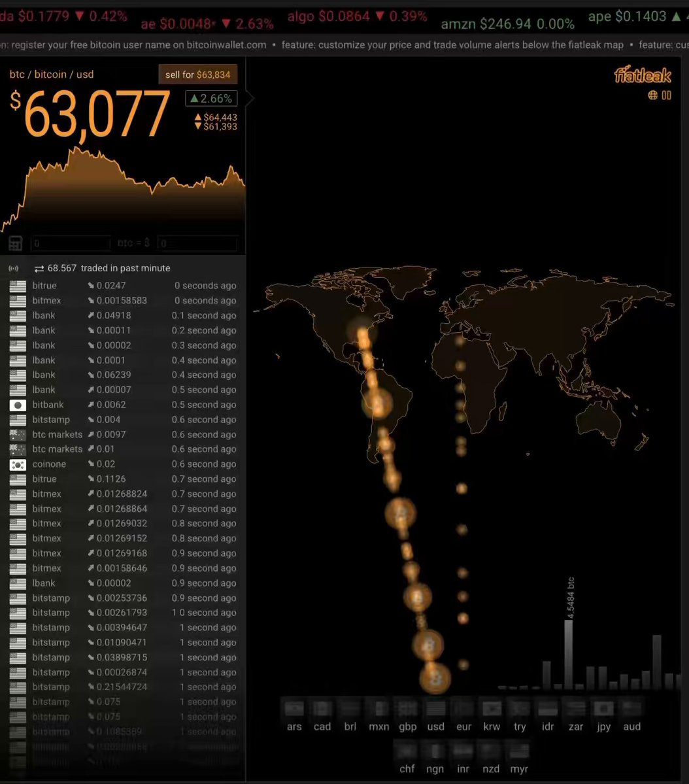Toggle the zar currency flag

(575, 709)
